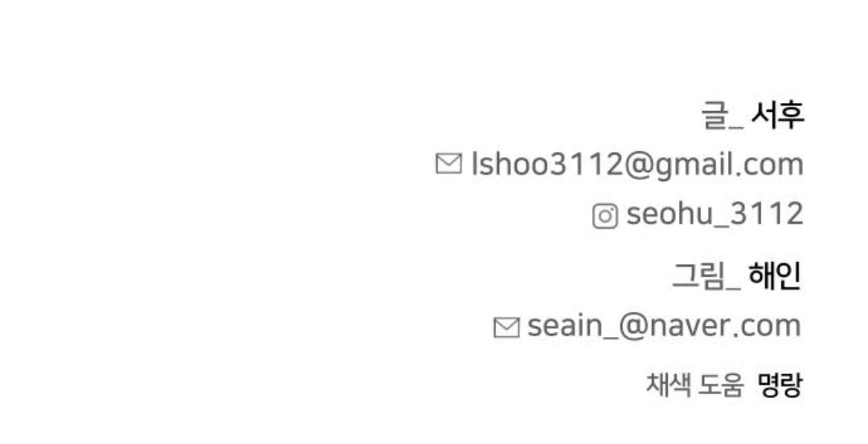
Task: Click the envelope icon beside lshoo3112@gmail.com
Action: 448,164
